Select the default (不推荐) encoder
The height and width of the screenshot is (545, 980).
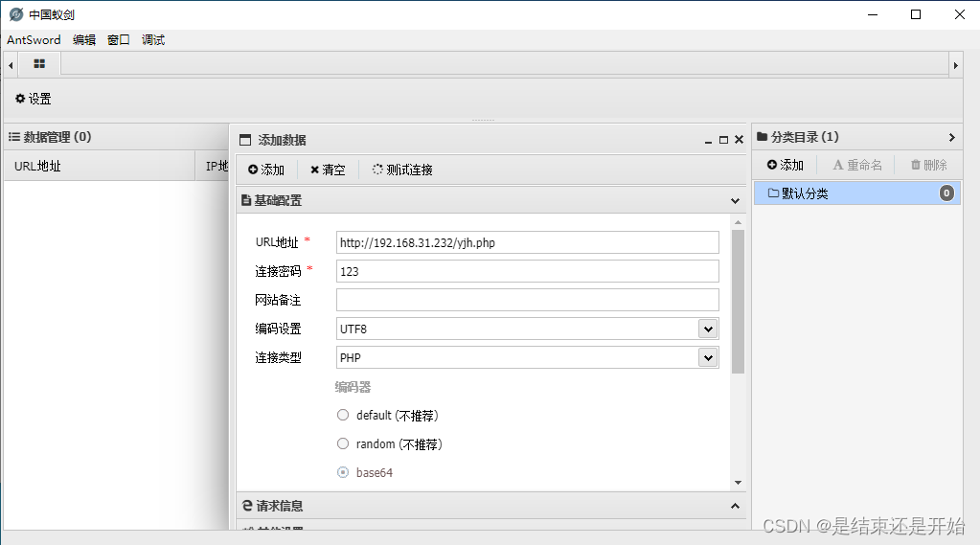coord(343,415)
